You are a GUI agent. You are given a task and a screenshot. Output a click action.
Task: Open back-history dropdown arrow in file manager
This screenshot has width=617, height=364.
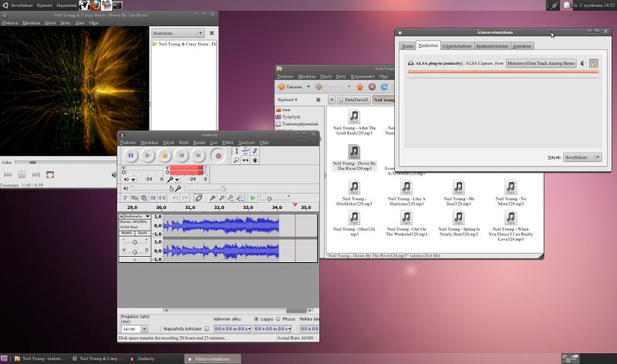click(308, 86)
